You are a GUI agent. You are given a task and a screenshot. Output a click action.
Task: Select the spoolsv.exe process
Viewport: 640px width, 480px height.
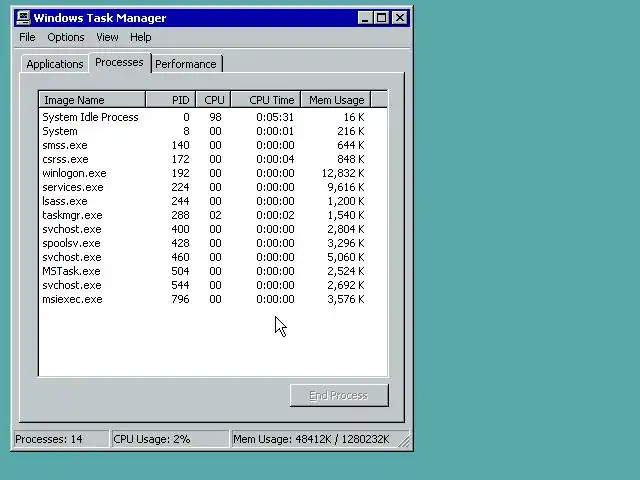213,243
